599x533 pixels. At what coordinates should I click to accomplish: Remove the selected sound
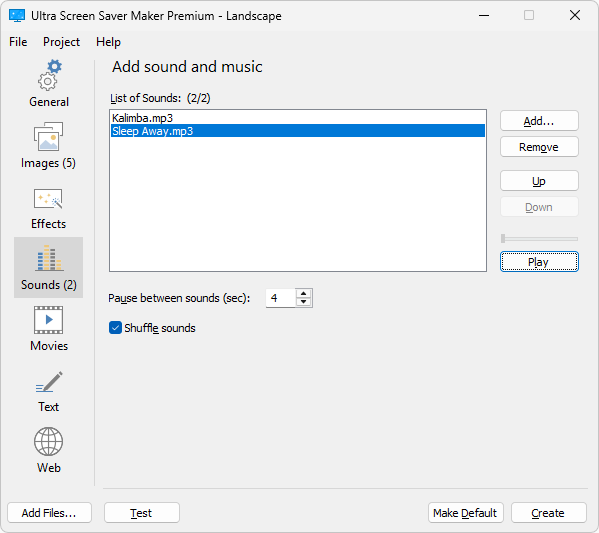tap(539, 147)
